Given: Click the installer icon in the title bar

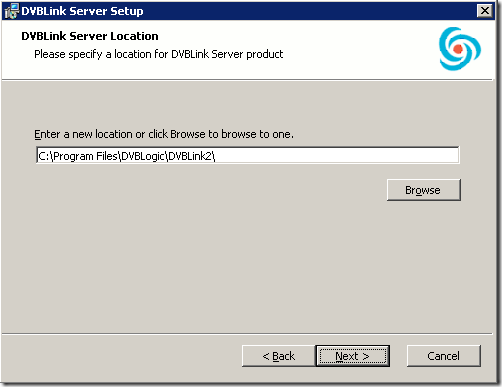Looking at the screenshot, I should [12, 11].
